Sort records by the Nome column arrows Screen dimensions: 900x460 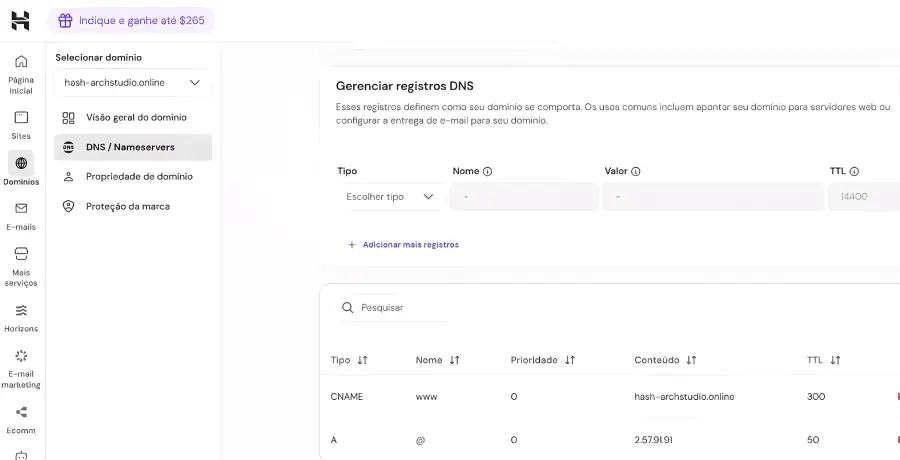tap(454, 360)
